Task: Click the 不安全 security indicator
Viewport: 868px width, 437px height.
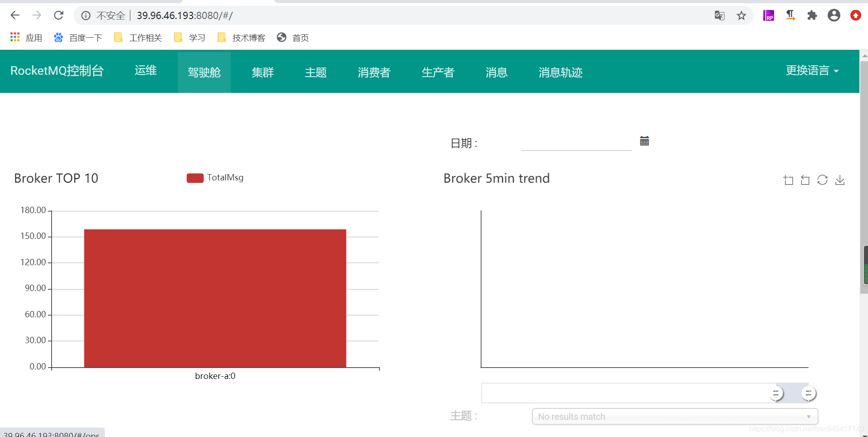Action: [x=111, y=15]
